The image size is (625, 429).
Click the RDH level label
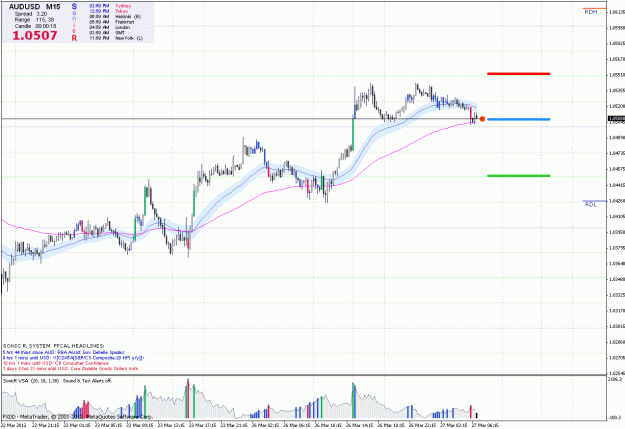(x=591, y=12)
